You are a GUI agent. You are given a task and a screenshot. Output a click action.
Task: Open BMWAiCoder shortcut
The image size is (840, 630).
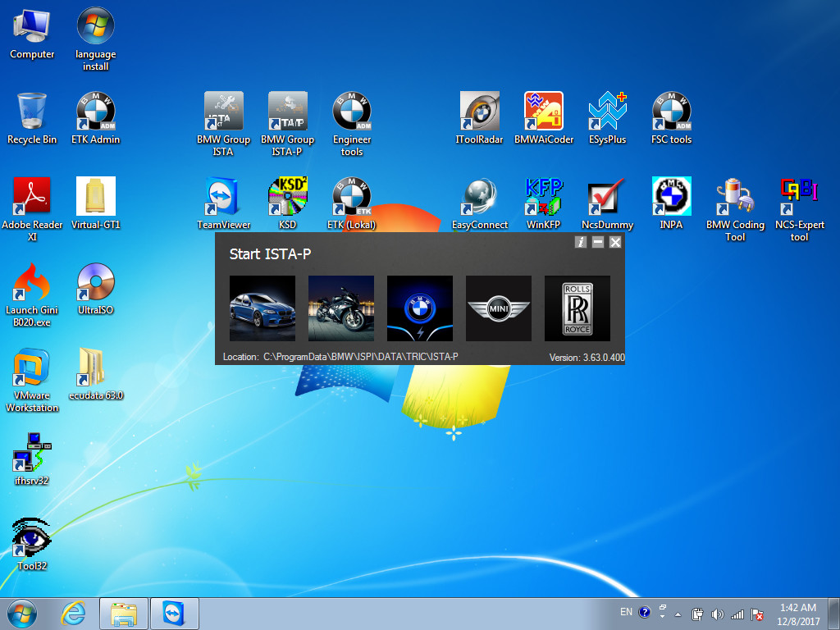544,118
